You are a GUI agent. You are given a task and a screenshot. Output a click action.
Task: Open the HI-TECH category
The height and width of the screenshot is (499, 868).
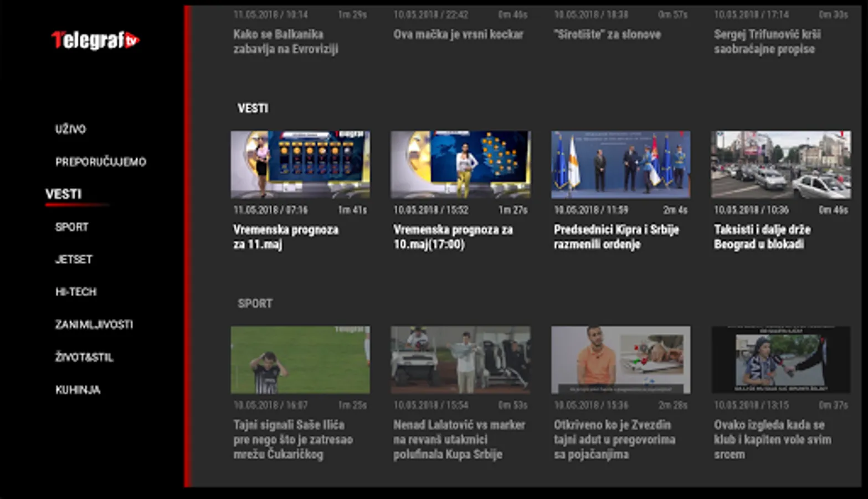(76, 292)
